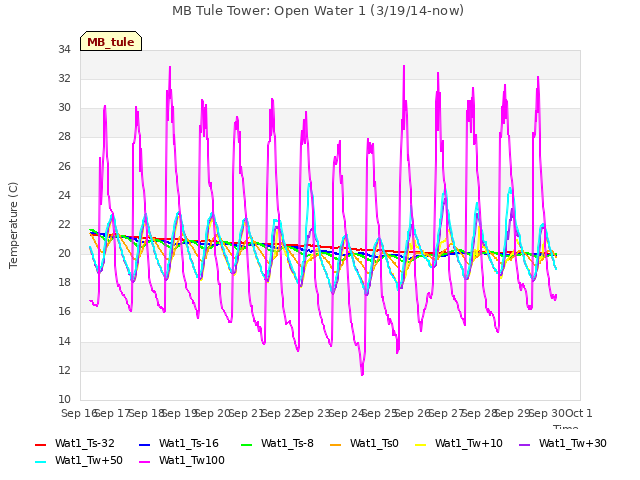
Task: Click the 16 y-axis tick label
Action: point(64,312)
